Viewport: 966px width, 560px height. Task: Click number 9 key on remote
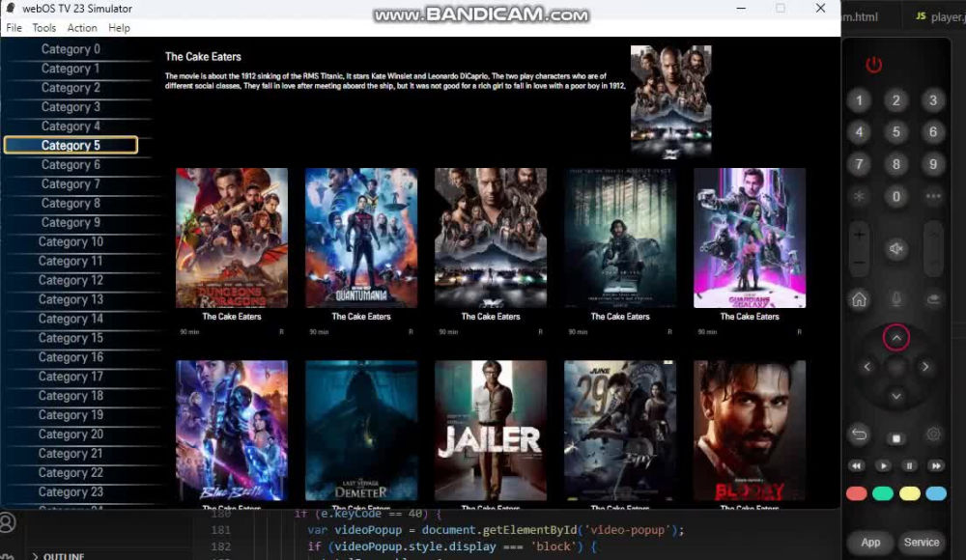click(x=933, y=164)
